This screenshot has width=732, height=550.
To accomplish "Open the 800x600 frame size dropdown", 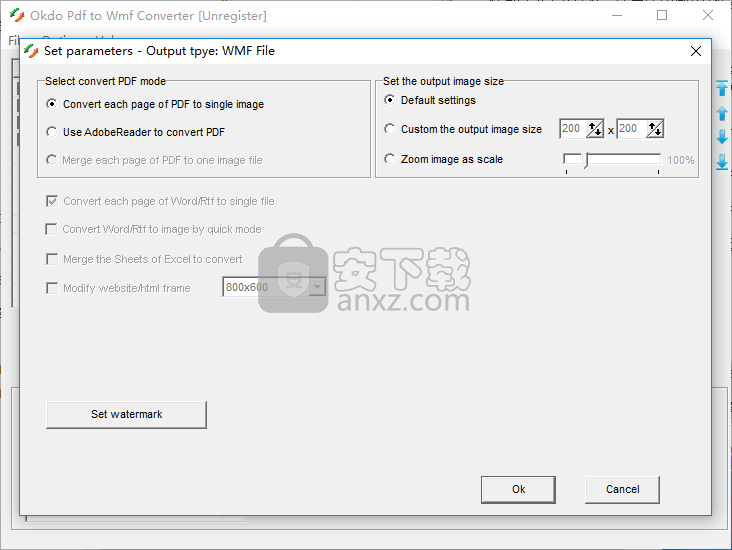I will 317,287.
